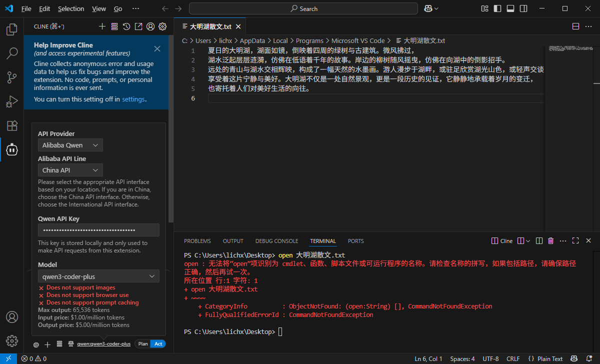
Task: Close the 大明湖散文.txt editor tab
Action: click(x=237, y=26)
